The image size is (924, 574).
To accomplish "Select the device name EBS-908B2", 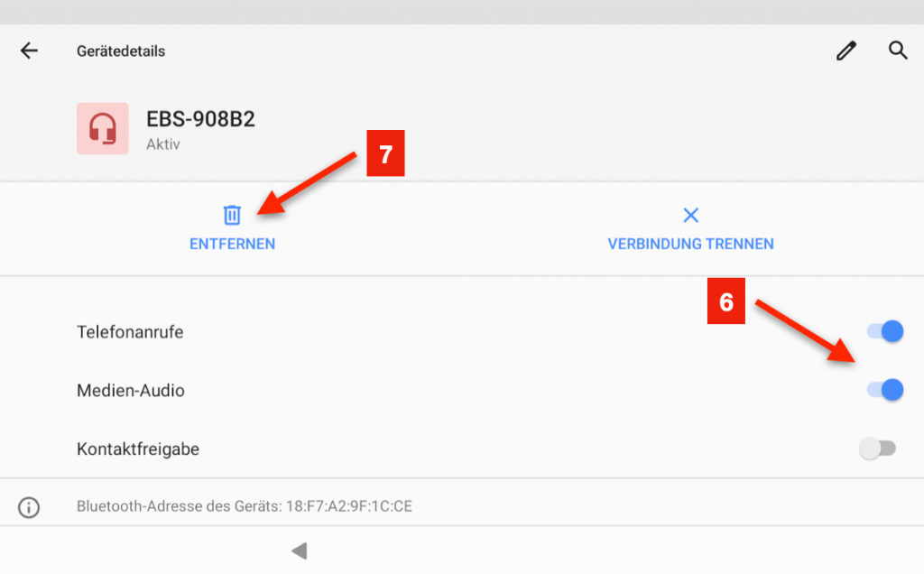I will [x=200, y=120].
